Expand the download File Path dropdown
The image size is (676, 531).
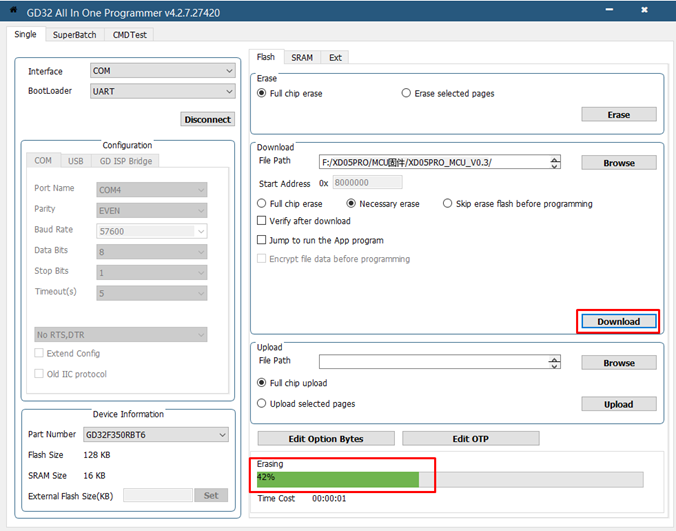tap(555, 162)
